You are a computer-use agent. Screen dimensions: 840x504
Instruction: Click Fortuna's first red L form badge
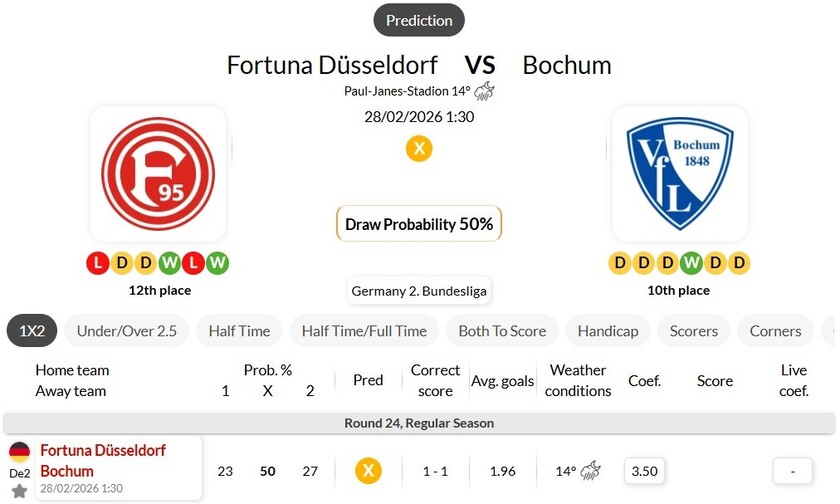pos(97,263)
